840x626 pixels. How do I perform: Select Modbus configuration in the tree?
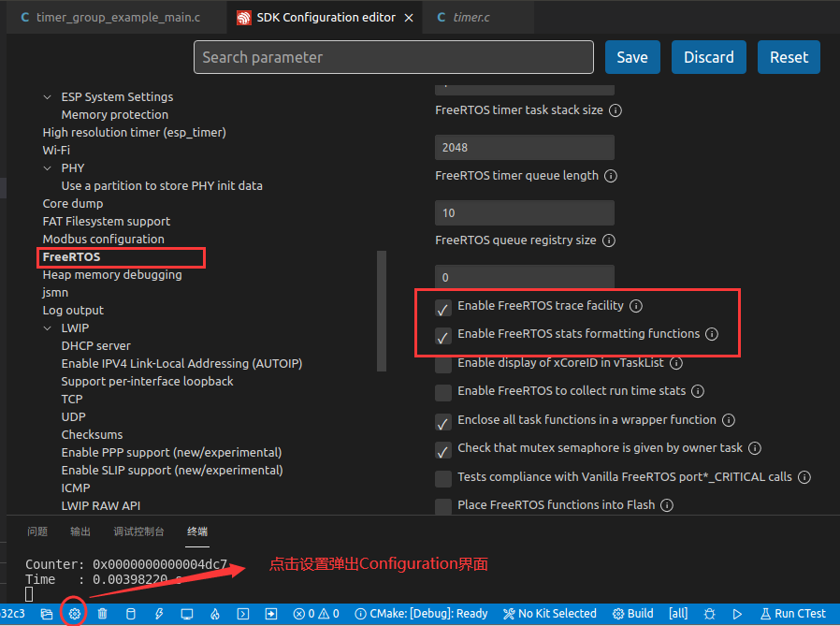(104, 239)
